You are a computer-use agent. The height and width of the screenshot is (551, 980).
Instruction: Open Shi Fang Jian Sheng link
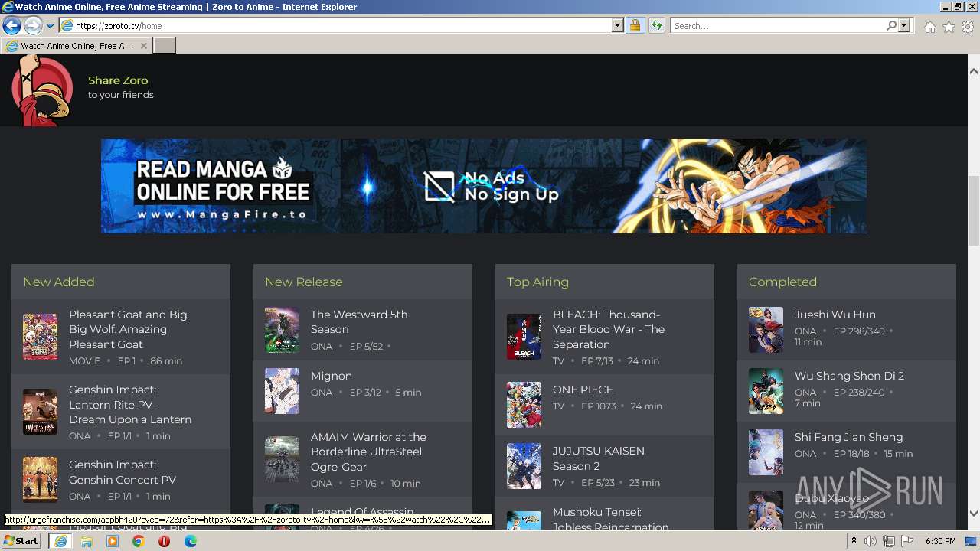pos(848,437)
